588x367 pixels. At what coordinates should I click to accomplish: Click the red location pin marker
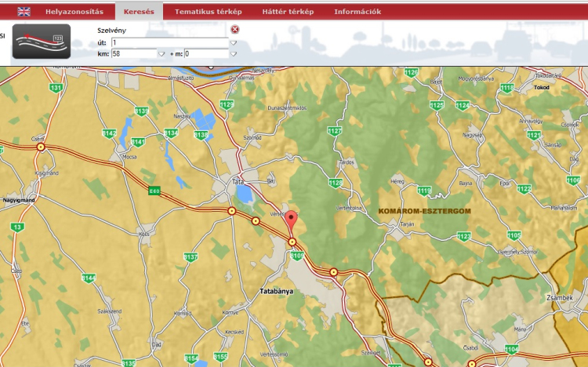292,219
